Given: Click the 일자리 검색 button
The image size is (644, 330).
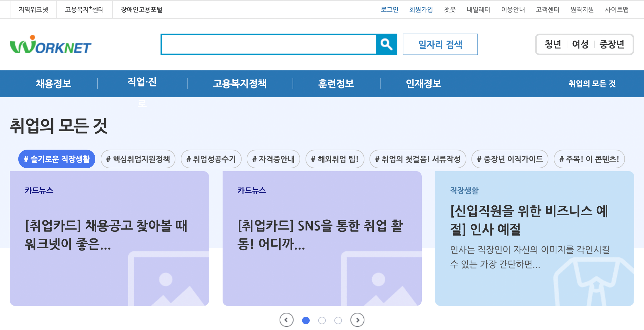Looking at the screenshot, I should [x=440, y=44].
